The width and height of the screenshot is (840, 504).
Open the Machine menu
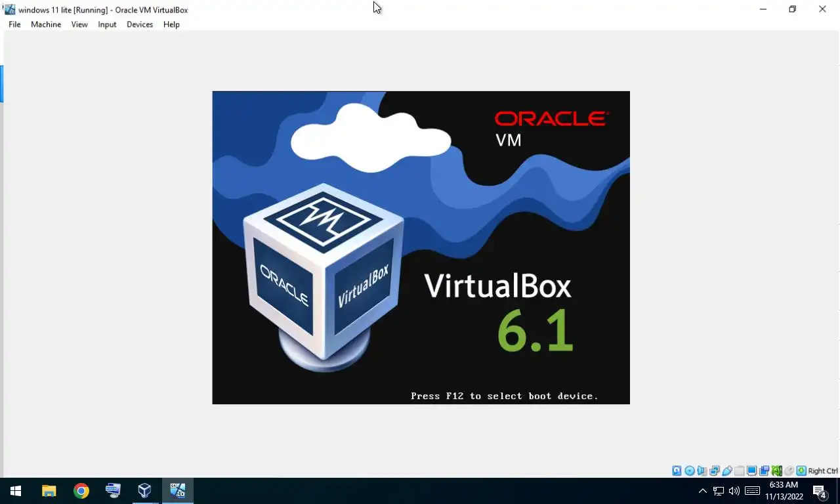(46, 24)
